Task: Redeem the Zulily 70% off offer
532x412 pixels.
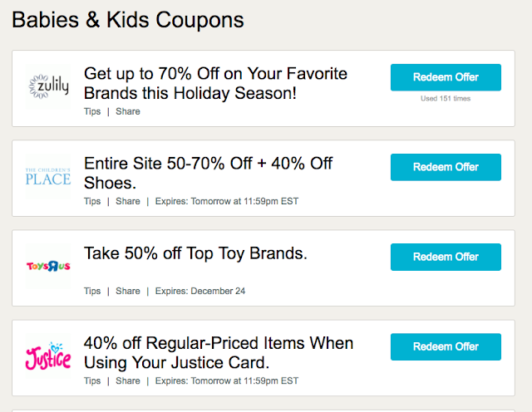Action: point(446,77)
